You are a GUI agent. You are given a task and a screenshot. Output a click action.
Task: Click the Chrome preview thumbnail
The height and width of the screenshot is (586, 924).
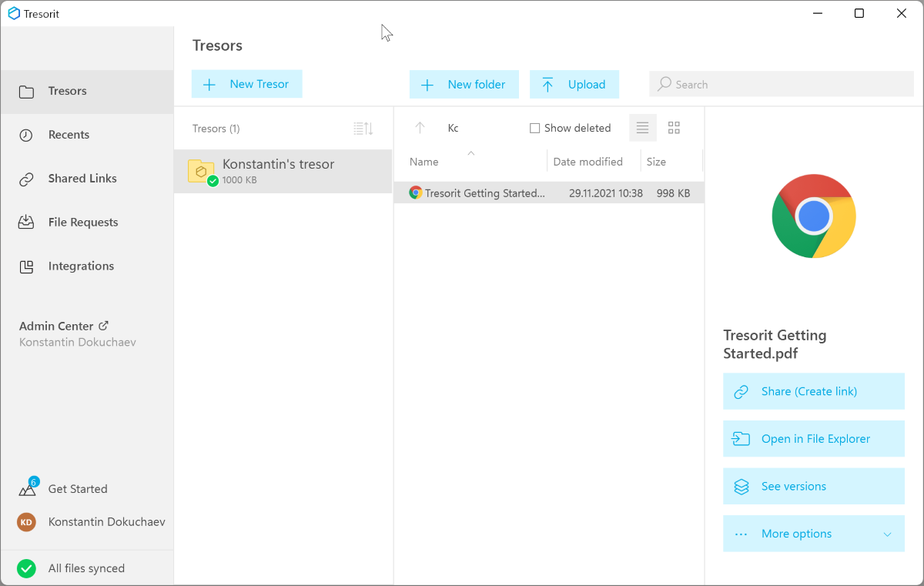tap(814, 216)
